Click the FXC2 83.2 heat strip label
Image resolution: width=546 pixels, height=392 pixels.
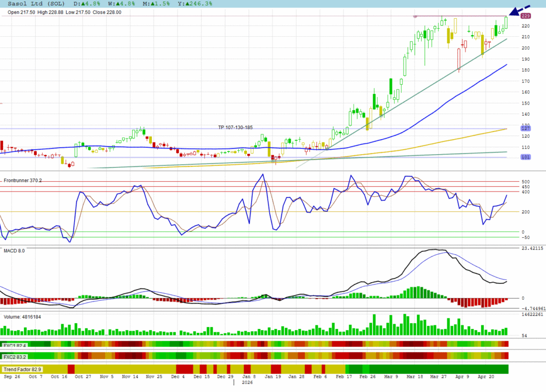[x=14, y=356]
